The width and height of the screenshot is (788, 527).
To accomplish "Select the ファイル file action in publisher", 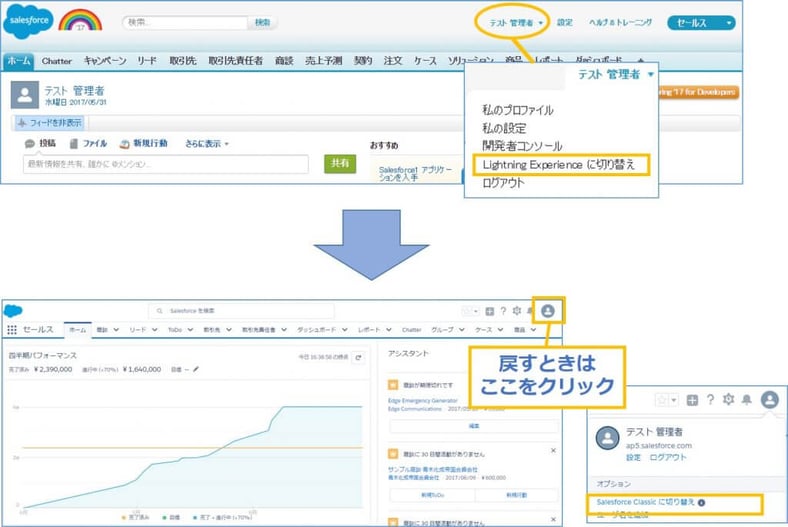I will click(x=88, y=144).
